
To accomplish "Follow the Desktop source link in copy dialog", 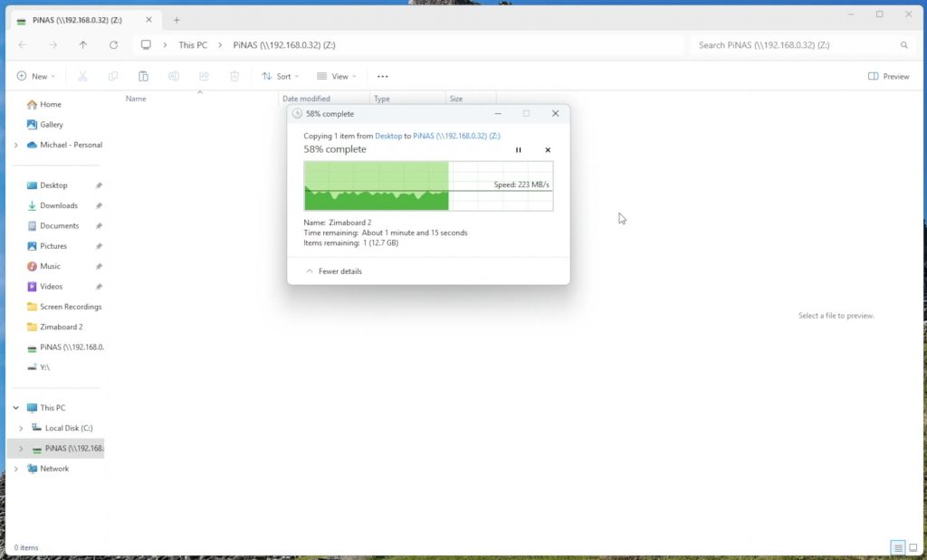I will tap(388, 136).
